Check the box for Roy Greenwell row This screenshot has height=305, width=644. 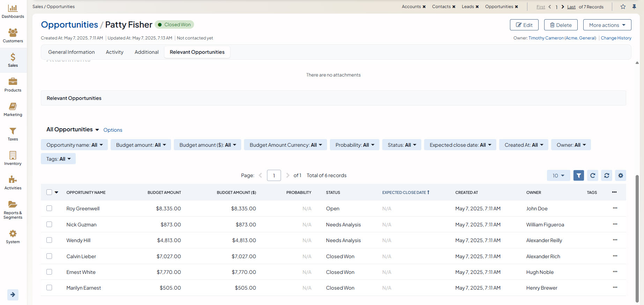pyautogui.click(x=49, y=208)
